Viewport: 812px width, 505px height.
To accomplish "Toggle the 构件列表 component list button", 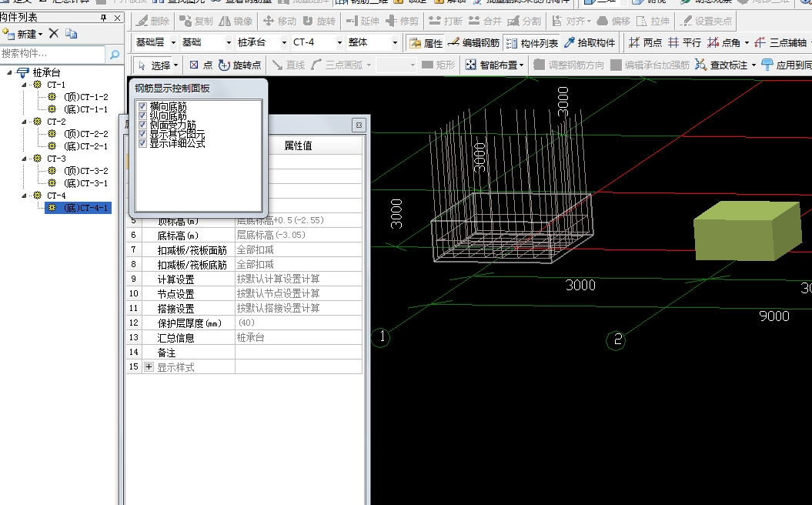I will click(x=532, y=43).
